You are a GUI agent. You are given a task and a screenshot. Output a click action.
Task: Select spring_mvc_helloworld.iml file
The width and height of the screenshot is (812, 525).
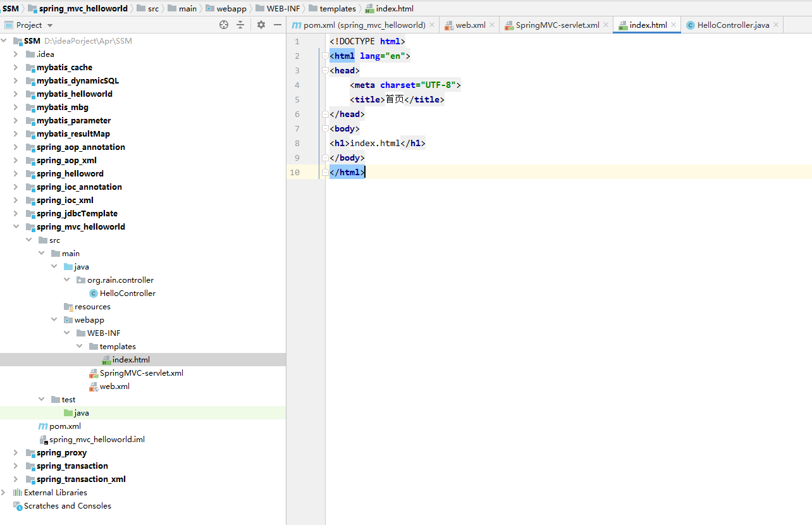point(97,439)
